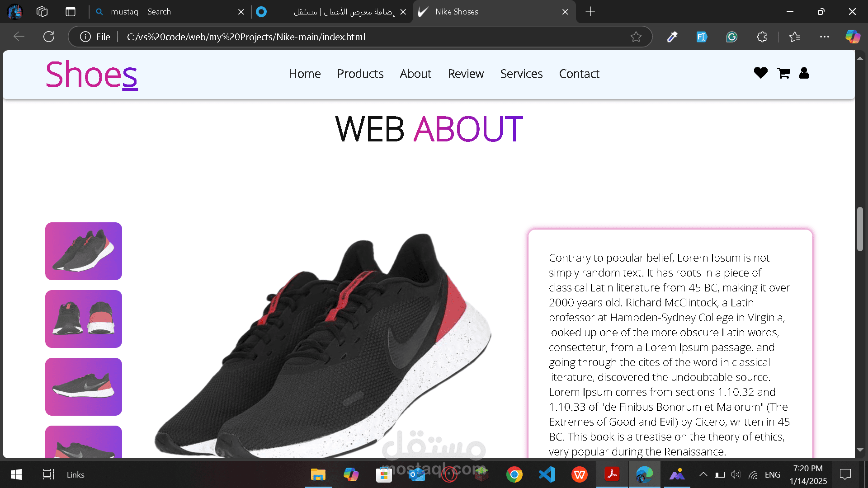The image size is (868, 488).
Task: Open the tab actions menu button
Action: click(x=71, y=12)
